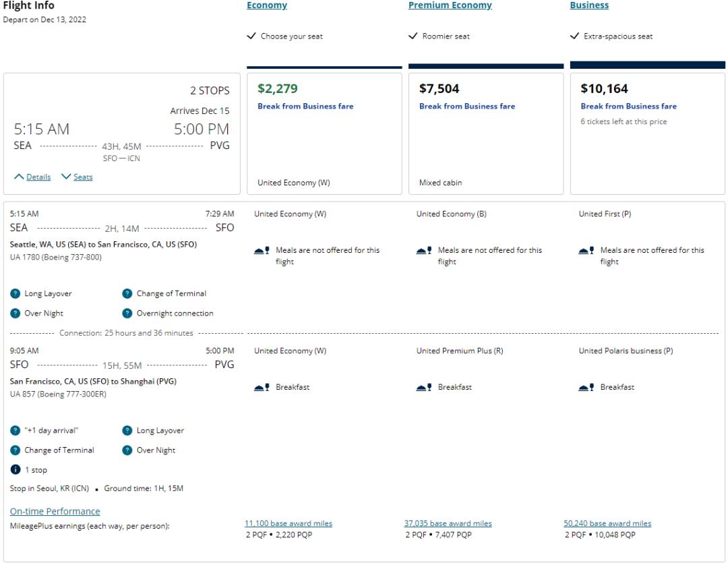The height and width of the screenshot is (563, 728).
Task: Select the $10,164 Business fare
Action: click(x=647, y=131)
